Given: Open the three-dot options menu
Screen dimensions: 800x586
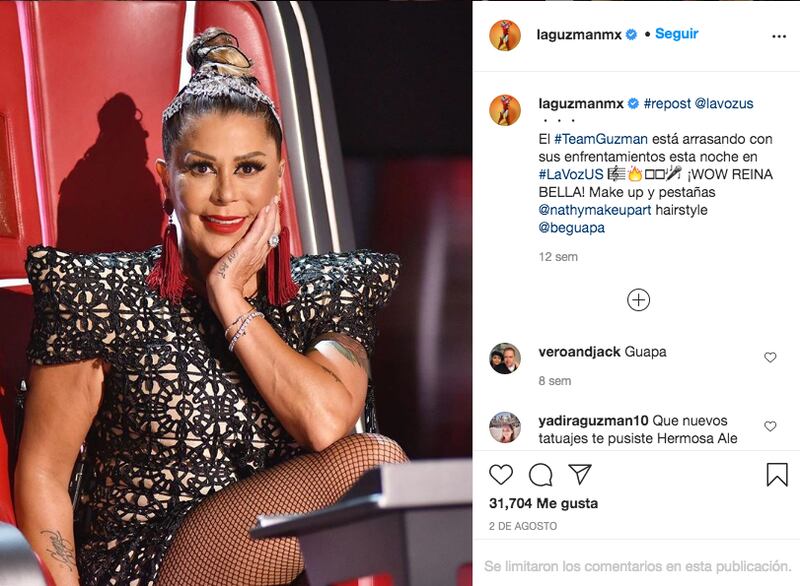Looking at the screenshot, I should click(x=779, y=36).
